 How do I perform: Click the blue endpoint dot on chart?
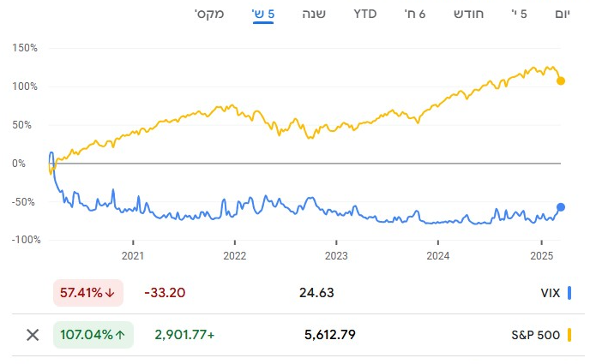click(561, 206)
